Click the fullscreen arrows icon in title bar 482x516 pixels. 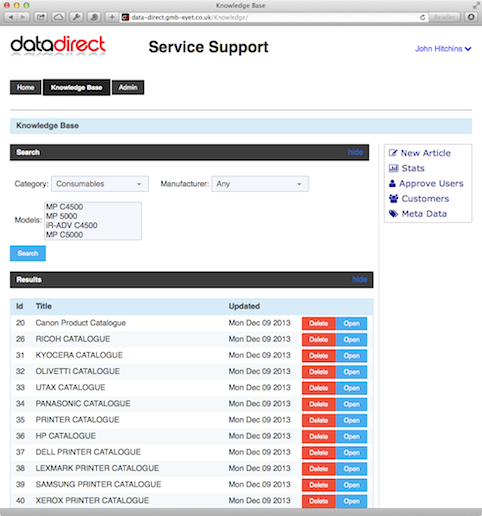pos(476,5)
